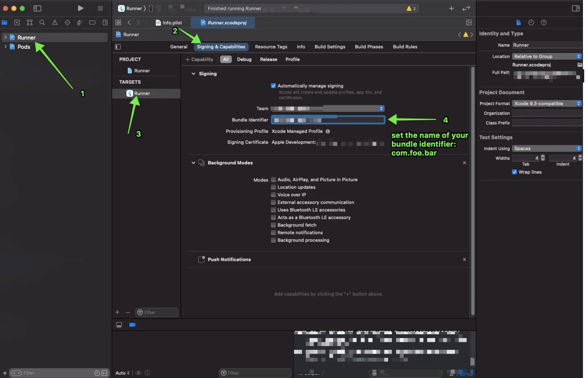Choose full path with folder icon
The width and height of the screenshot is (588, 378).
click(x=580, y=65)
